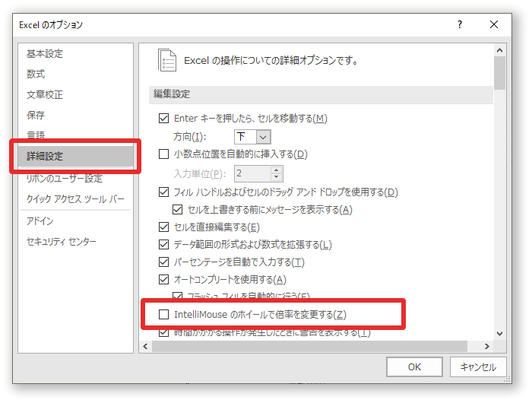Open 数式 settings category
The width and height of the screenshot is (532, 403).
(x=36, y=75)
